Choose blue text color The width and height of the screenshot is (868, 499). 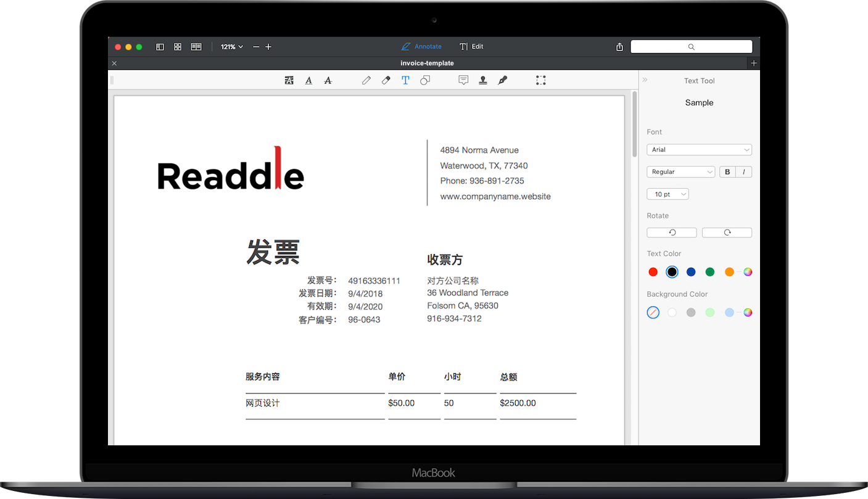[691, 272]
